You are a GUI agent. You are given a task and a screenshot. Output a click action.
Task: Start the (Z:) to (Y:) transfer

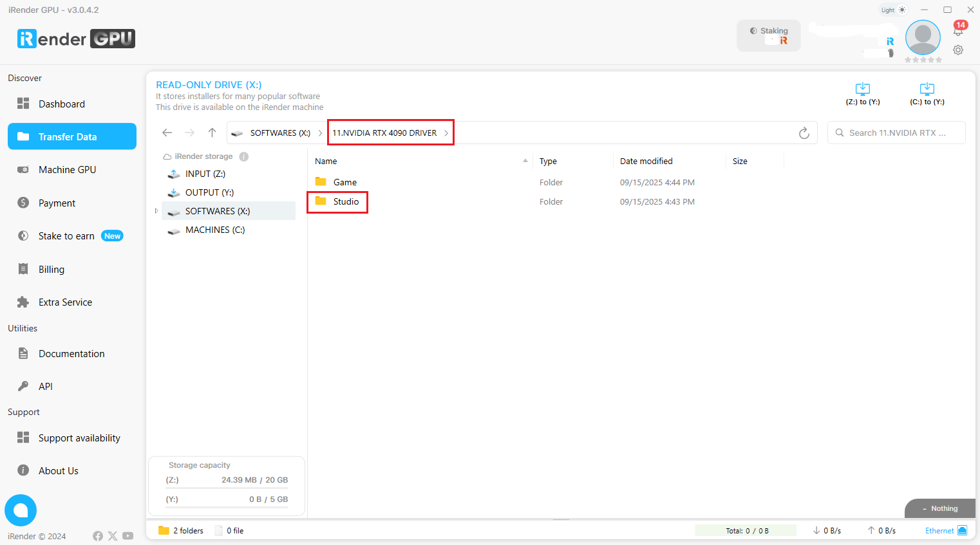tap(862, 93)
